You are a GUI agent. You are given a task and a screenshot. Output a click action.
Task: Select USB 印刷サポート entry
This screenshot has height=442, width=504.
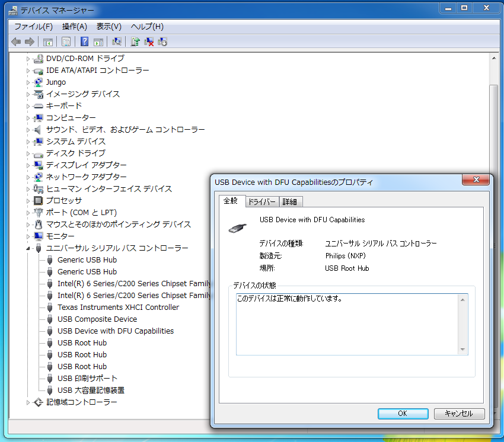pos(87,379)
